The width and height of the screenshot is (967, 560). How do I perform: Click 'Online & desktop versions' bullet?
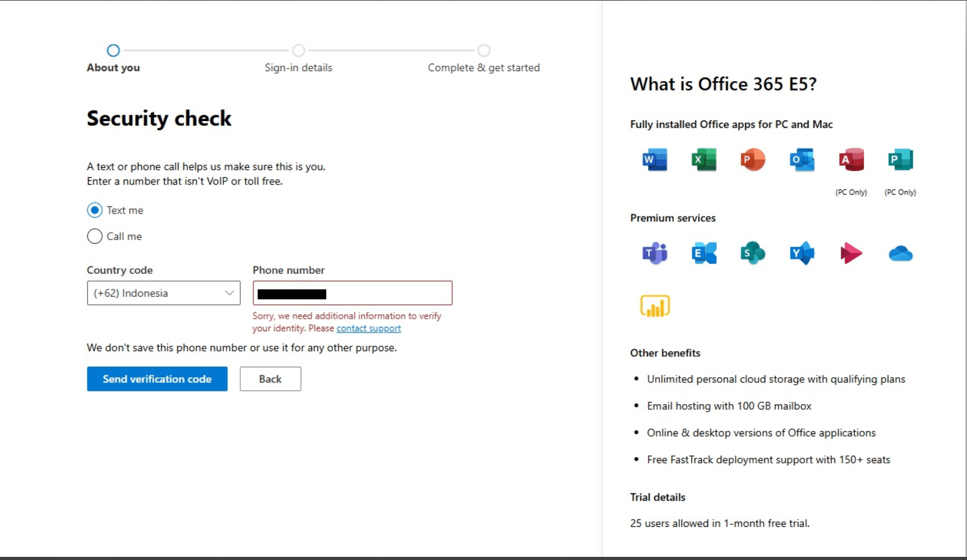(761, 433)
